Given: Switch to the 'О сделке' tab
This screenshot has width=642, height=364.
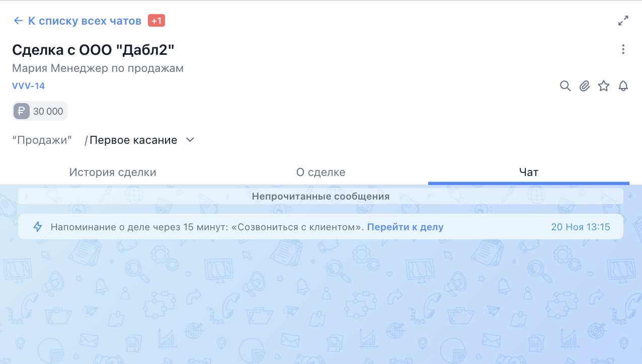Looking at the screenshot, I should click(320, 172).
